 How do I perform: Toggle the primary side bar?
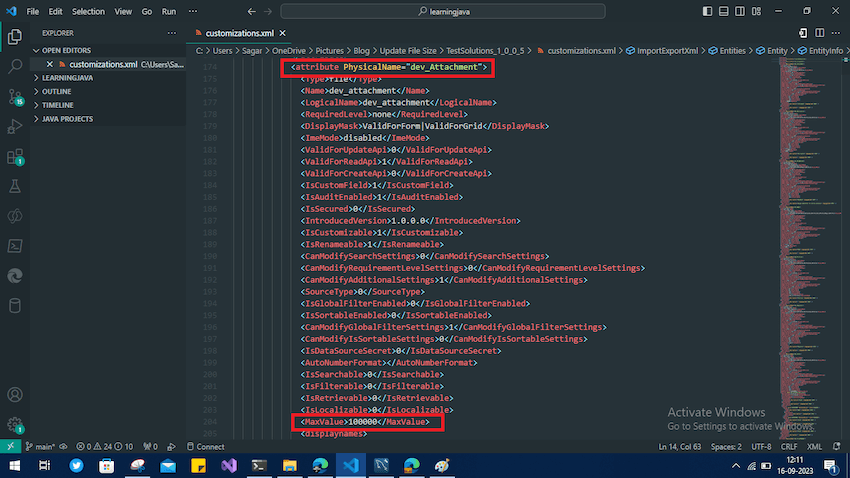[707, 11]
